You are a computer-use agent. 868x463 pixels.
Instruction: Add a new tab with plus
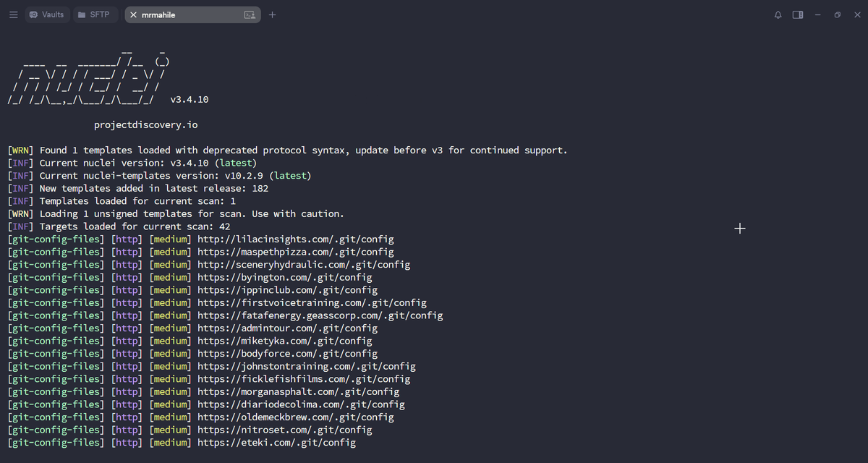(272, 14)
